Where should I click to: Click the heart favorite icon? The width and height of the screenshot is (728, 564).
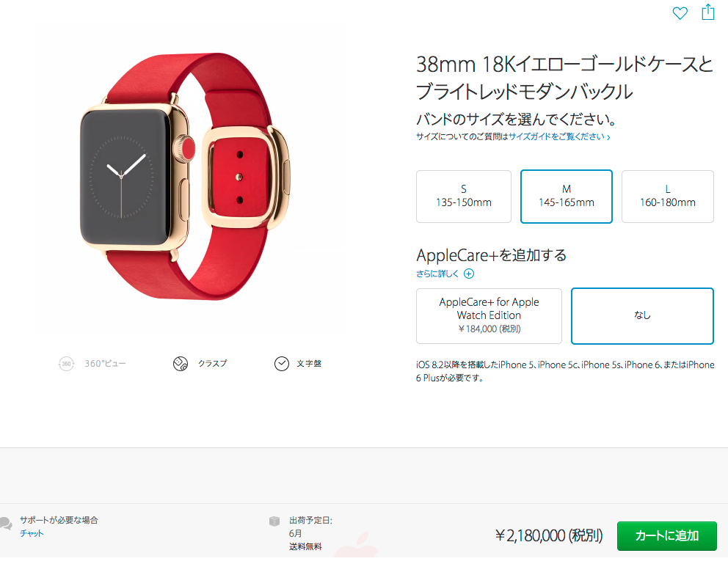[680, 13]
